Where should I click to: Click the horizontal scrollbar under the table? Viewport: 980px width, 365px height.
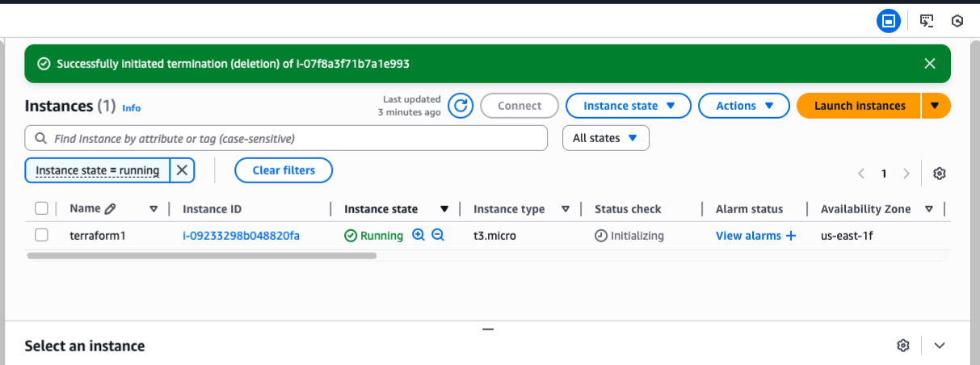[x=202, y=255]
